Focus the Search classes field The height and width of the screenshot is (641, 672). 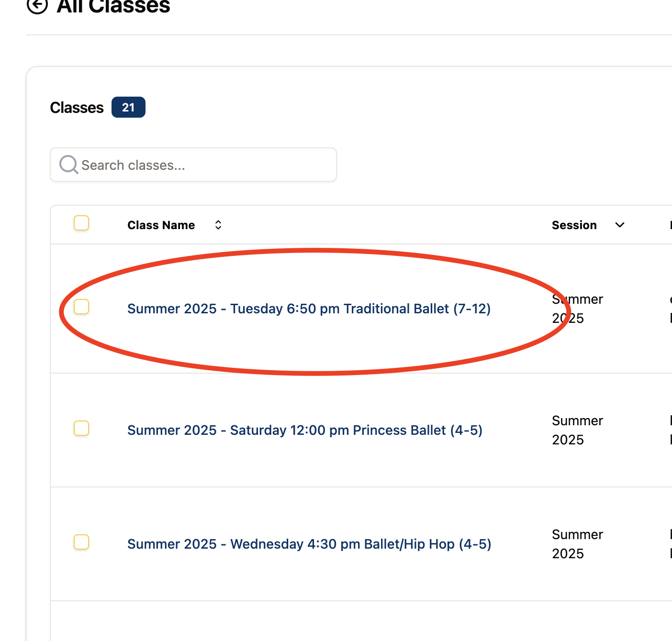pyautogui.click(x=193, y=165)
